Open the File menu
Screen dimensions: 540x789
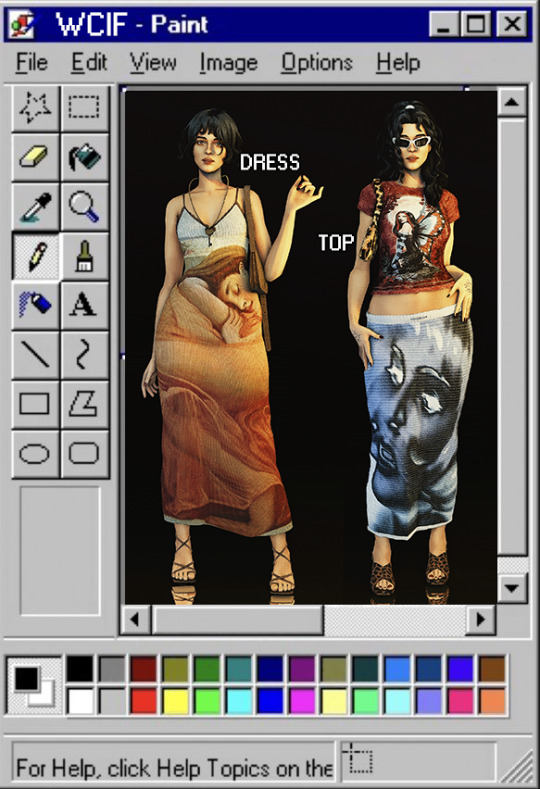[32, 63]
